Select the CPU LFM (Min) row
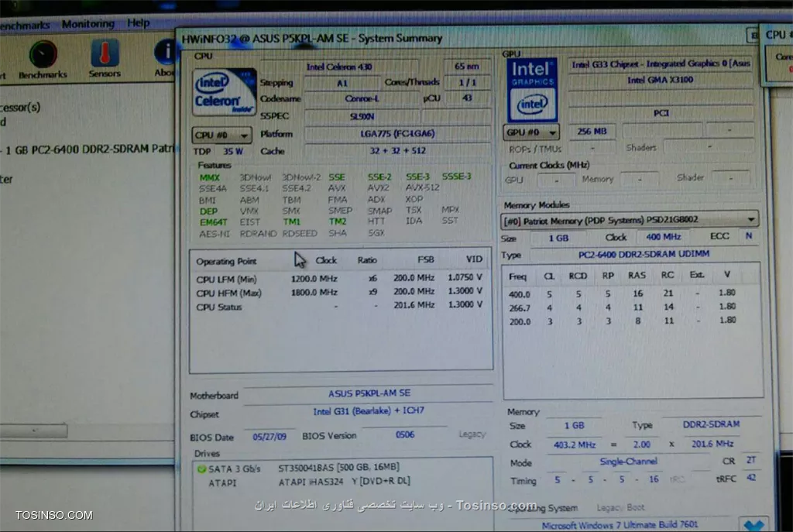This screenshot has height=532, width=793. pyautogui.click(x=339, y=278)
